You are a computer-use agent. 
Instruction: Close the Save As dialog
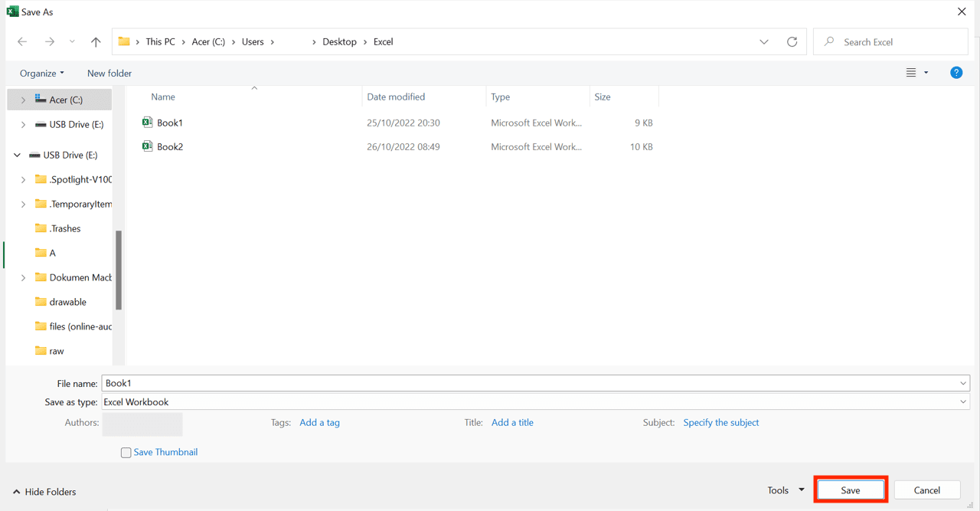point(962,11)
